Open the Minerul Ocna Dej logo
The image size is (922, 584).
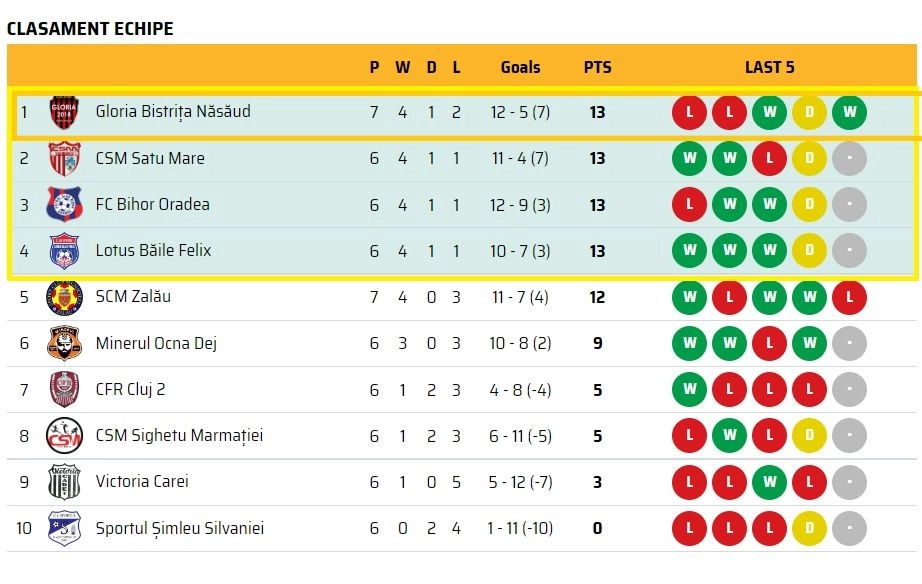(x=64, y=343)
